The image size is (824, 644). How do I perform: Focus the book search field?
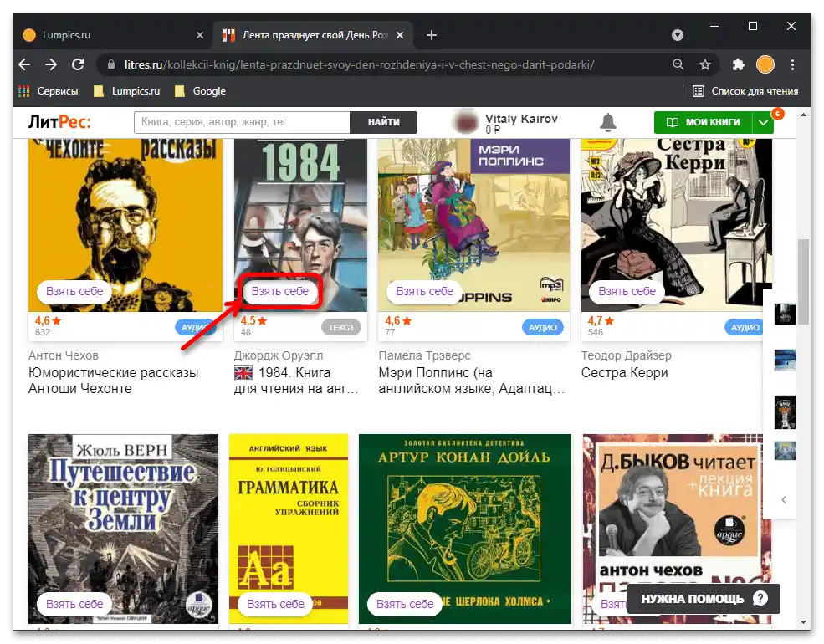coord(242,122)
